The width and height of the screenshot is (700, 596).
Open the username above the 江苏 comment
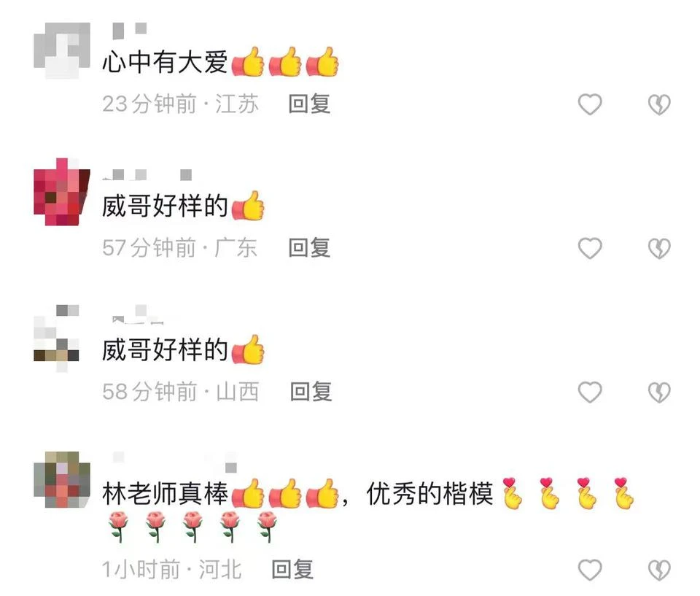130,30
